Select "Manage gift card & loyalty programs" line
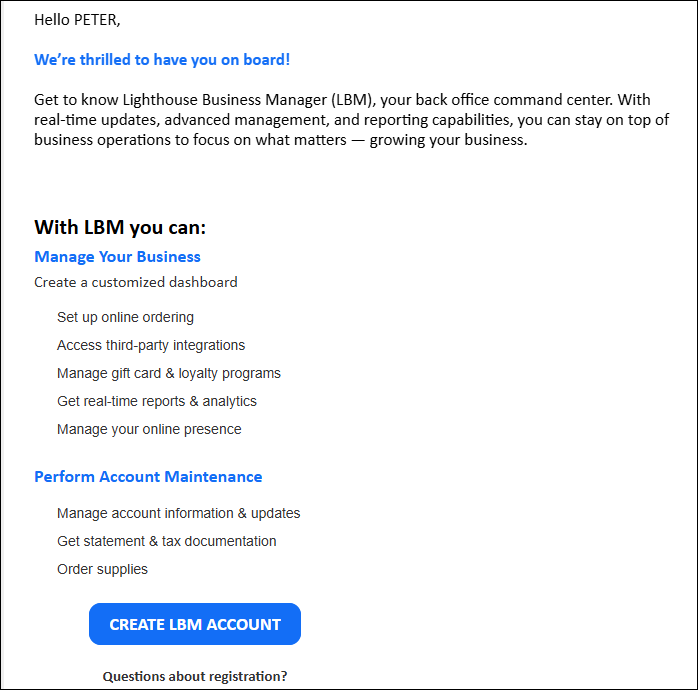This screenshot has width=698, height=690. pyautogui.click(x=169, y=373)
